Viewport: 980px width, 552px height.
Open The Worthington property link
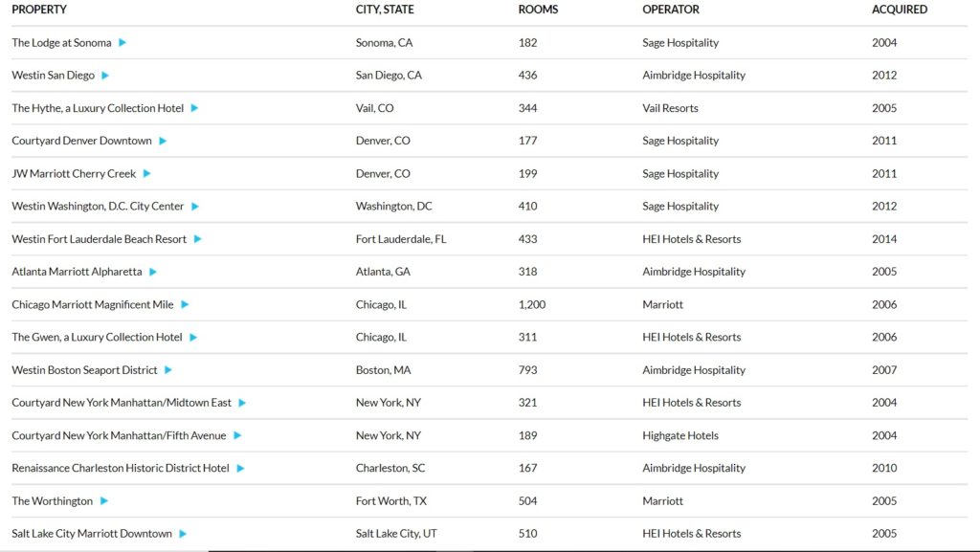[53, 501]
